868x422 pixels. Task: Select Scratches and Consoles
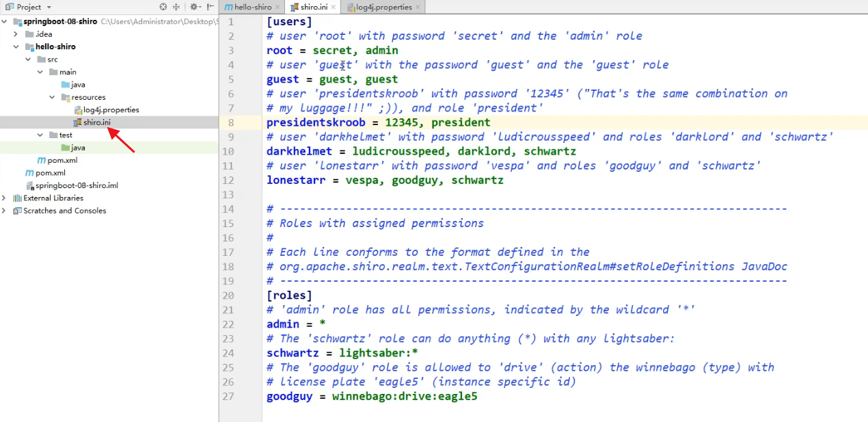[65, 211]
